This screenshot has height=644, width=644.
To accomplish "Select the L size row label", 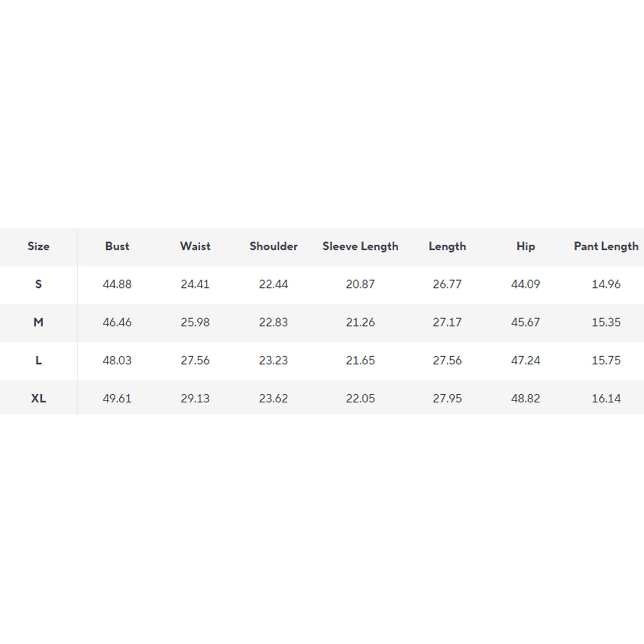I will point(39,360).
